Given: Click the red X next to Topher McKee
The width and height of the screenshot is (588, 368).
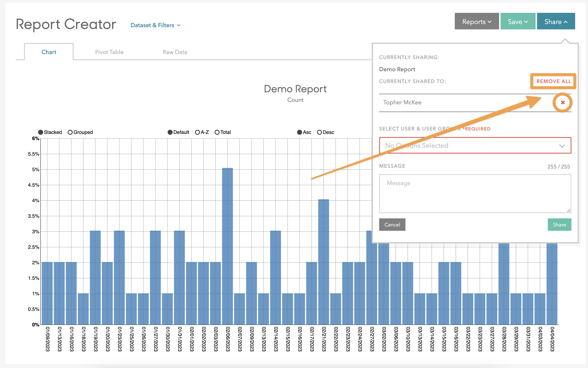Looking at the screenshot, I should pos(563,102).
